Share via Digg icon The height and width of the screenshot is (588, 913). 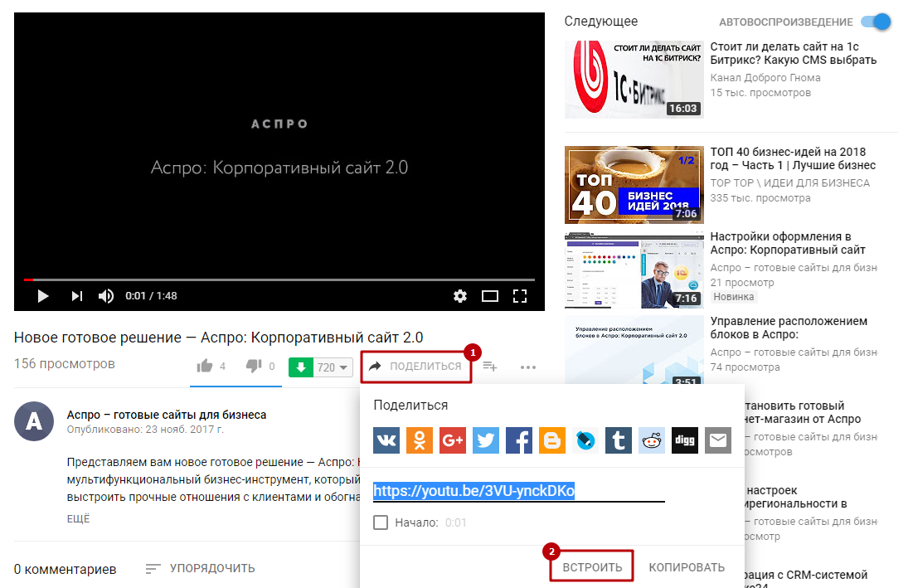click(685, 440)
